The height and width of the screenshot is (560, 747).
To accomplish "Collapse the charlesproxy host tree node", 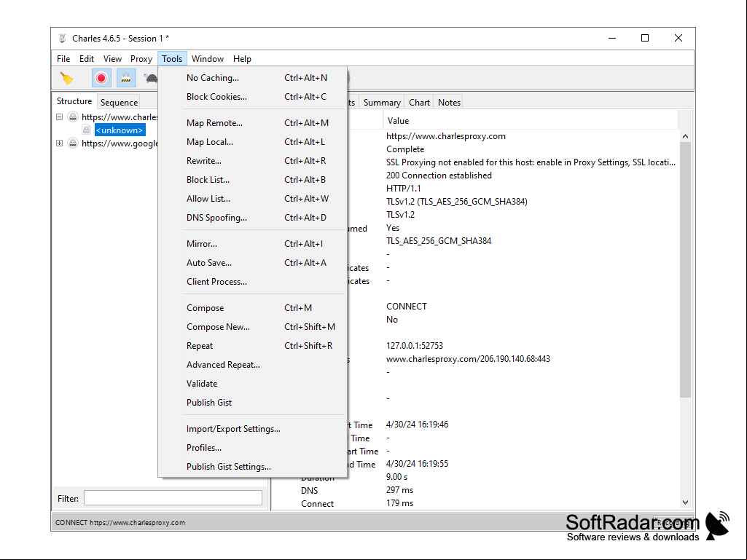I will coord(59,117).
